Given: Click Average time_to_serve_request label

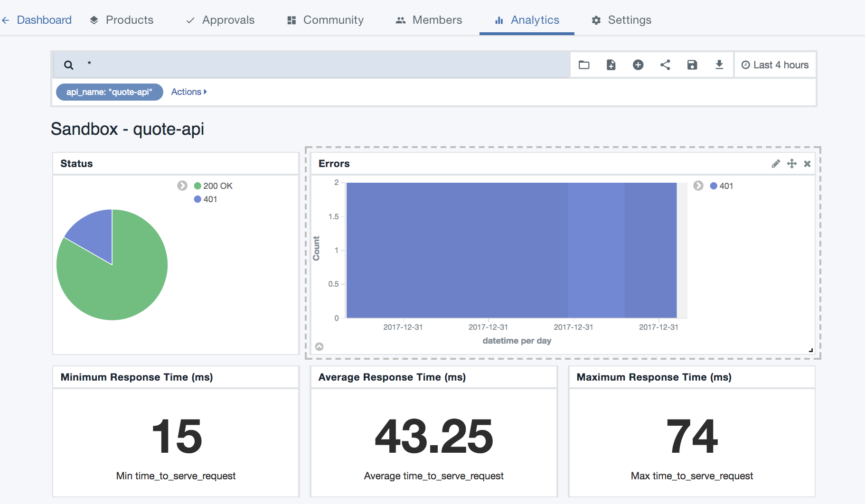Looking at the screenshot, I should click(x=434, y=476).
